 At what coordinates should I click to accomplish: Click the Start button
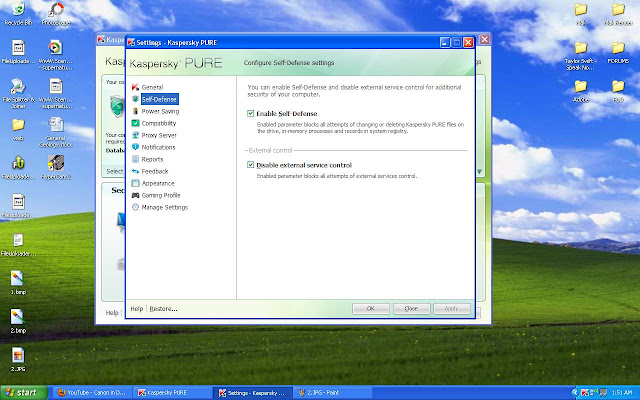[24, 393]
